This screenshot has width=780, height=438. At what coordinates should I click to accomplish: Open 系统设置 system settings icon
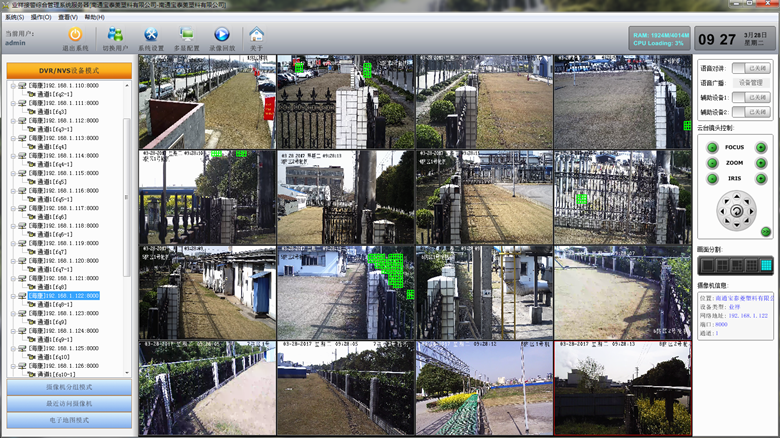click(151, 36)
